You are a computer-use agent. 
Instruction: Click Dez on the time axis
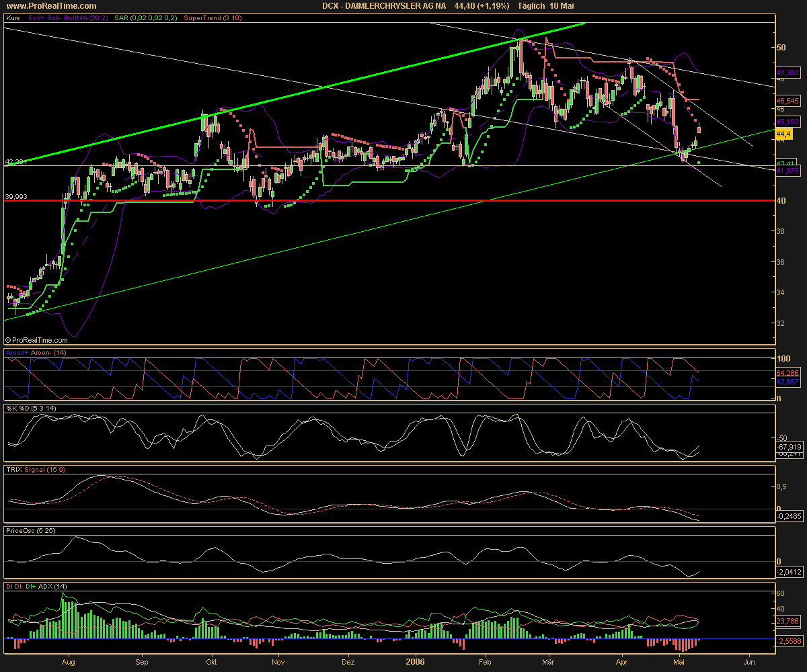[348, 661]
